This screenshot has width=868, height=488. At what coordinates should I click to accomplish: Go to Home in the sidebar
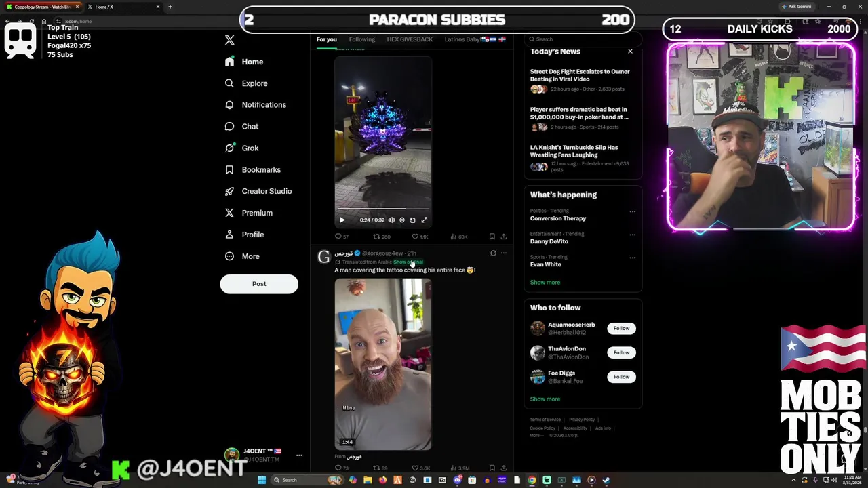244,62
